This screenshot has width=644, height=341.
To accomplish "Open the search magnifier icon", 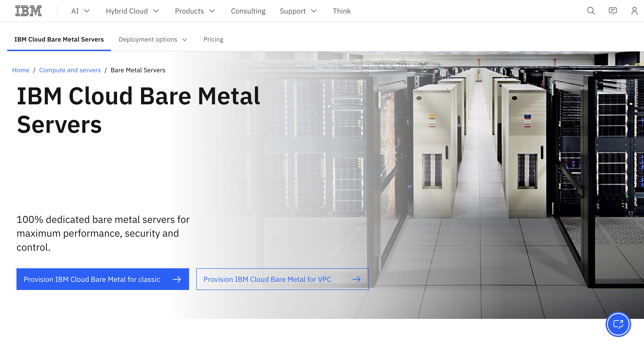I will click(591, 11).
